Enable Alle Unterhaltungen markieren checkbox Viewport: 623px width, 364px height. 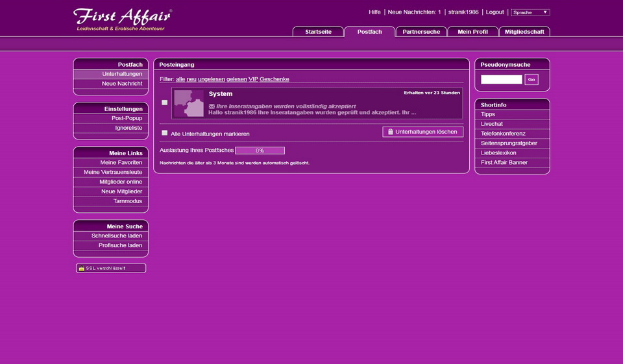tap(165, 133)
